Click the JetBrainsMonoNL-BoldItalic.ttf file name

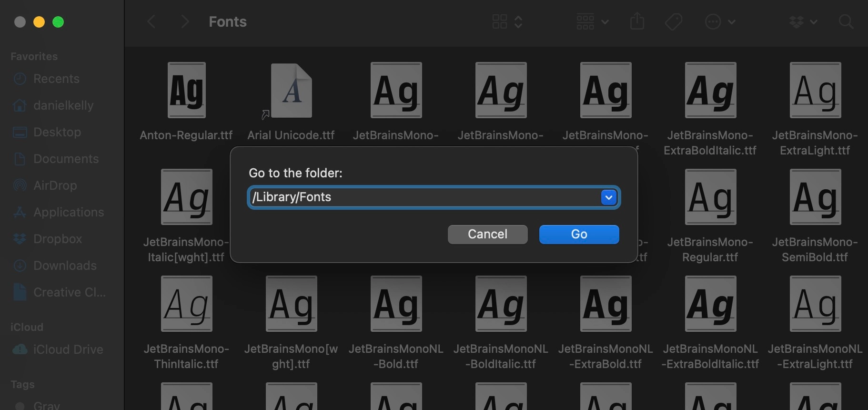(x=501, y=356)
